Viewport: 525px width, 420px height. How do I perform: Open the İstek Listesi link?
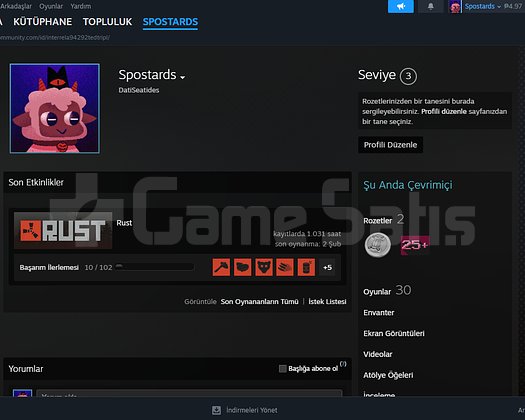(327, 301)
